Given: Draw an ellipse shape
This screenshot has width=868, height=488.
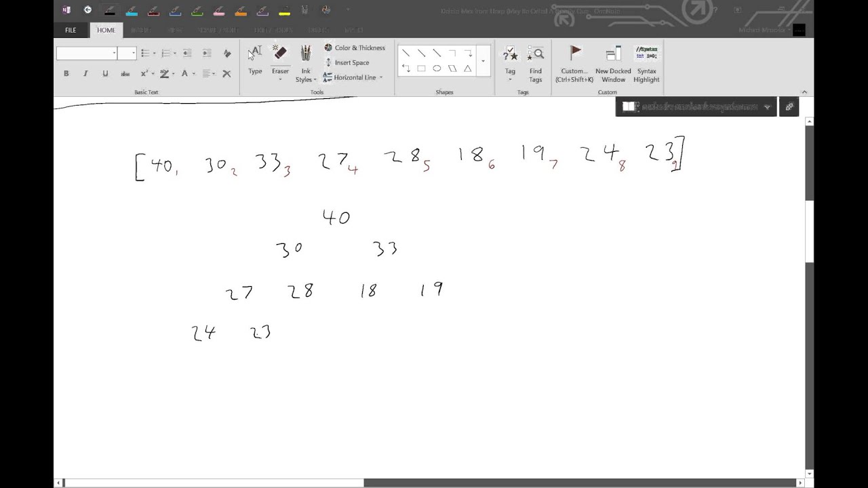Looking at the screenshot, I should coord(437,68).
